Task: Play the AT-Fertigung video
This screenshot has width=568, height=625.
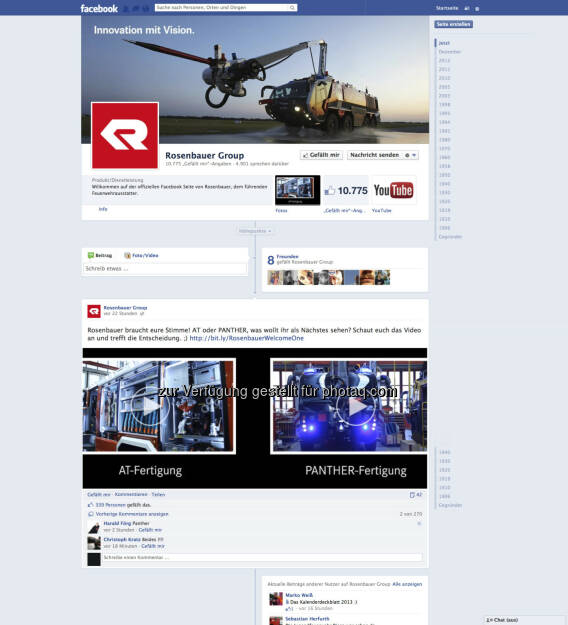Action: point(151,406)
